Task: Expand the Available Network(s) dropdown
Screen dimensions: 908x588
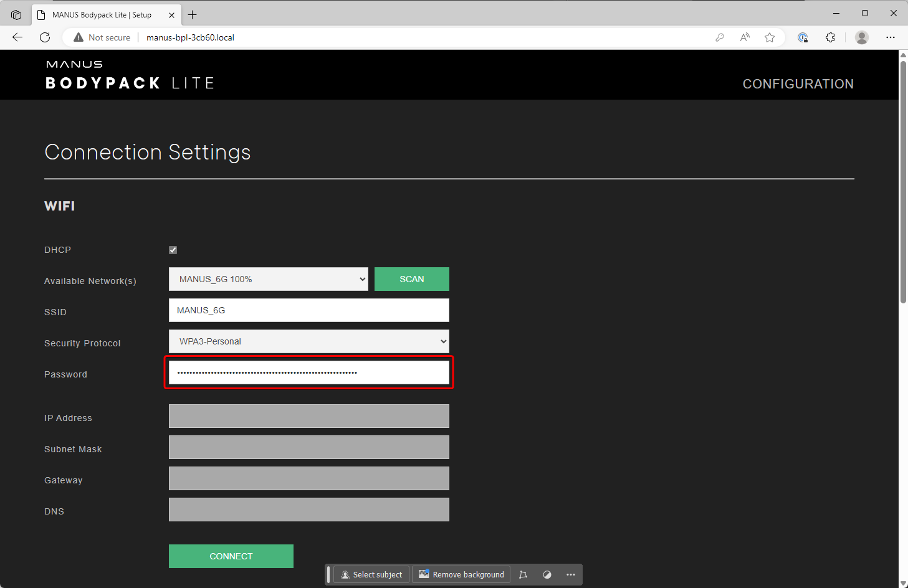Action: (x=269, y=279)
